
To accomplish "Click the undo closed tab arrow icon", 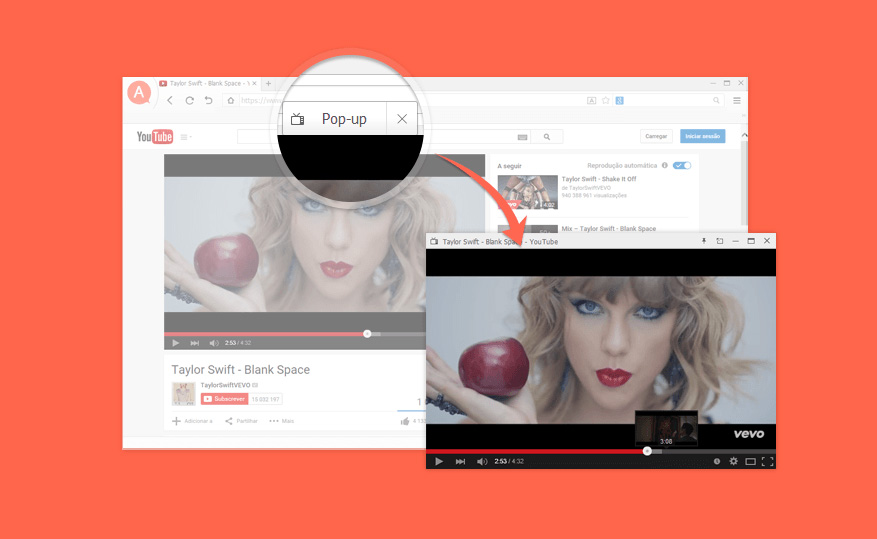I will coord(209,101).
